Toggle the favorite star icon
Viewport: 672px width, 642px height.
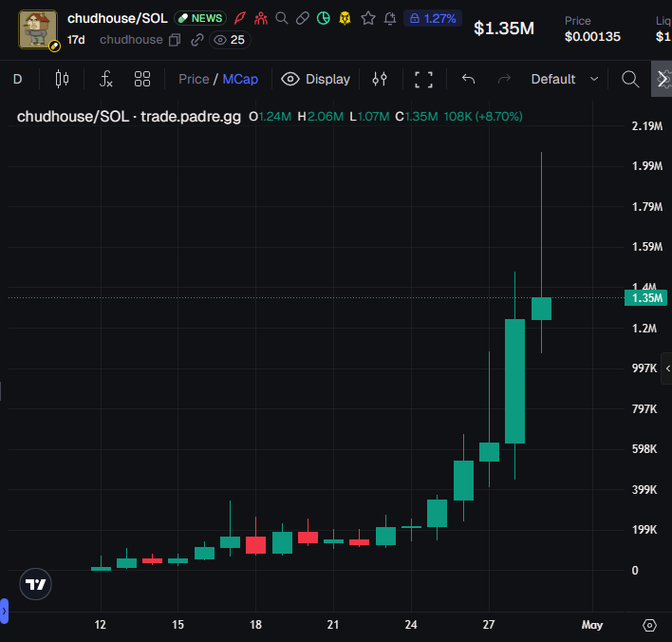(368, 18)
